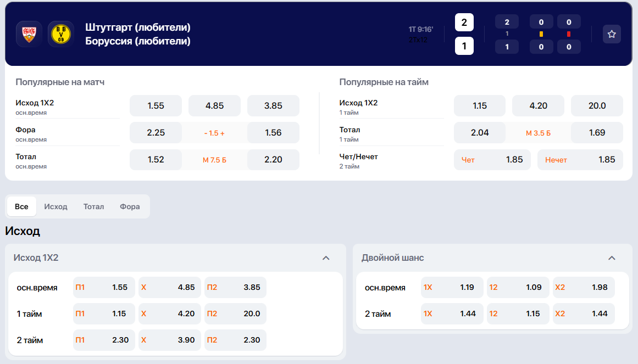
Task: Pick Чет odds 1.85 for 2nd half
Action: click(492, 160)
